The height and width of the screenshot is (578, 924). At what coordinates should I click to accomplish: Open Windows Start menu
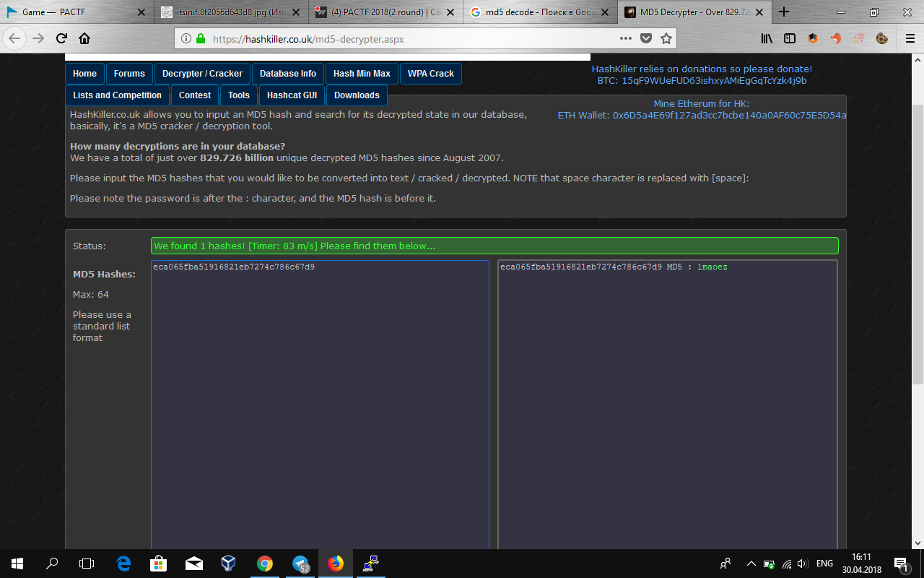(x=17, y=564)
